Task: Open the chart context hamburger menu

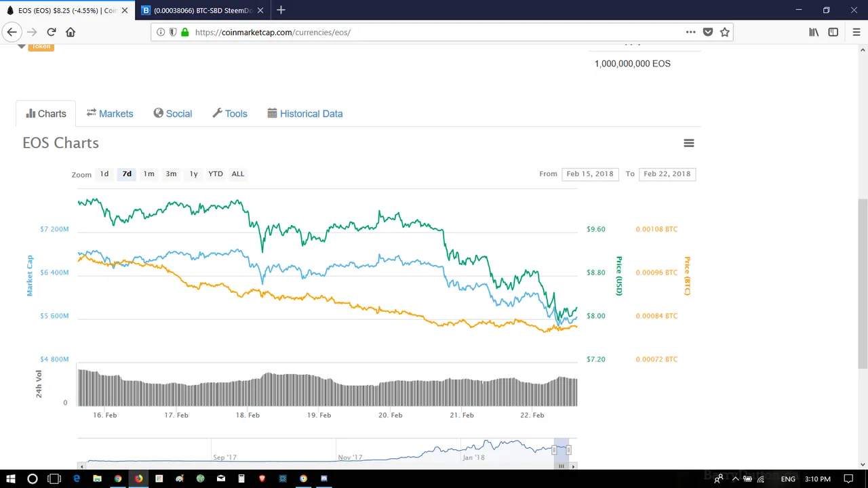Action: 688,143
